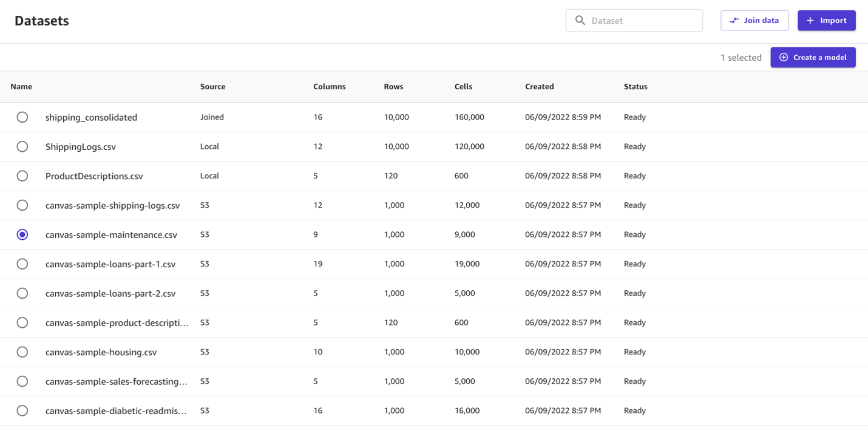The width and height of the screenshot is (868, 445).
Task: Click the Status column header
Action: coord(636,87)
